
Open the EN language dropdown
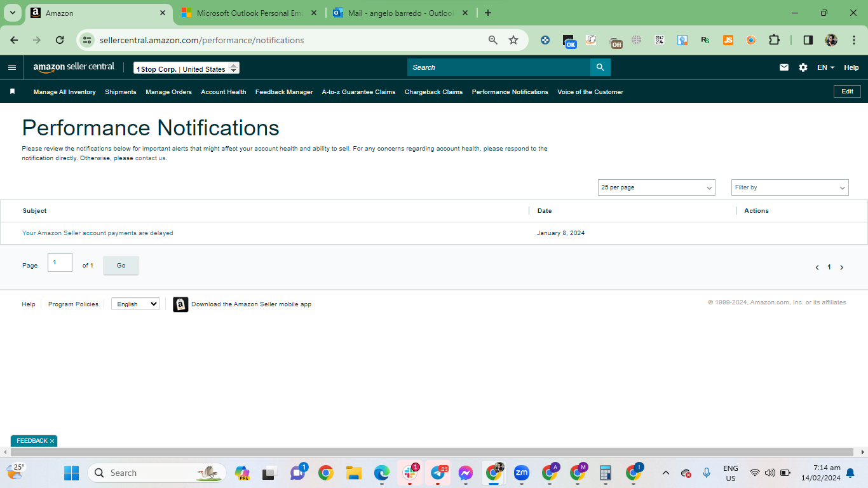click(x=825, y=67)
